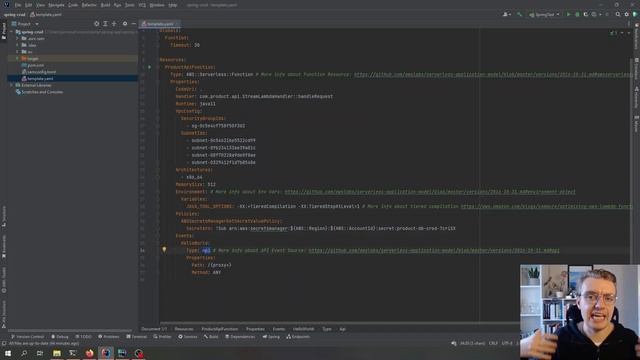Open the Services tool window
The width and height of the screenshot is (640, 360).
(188, 337)
